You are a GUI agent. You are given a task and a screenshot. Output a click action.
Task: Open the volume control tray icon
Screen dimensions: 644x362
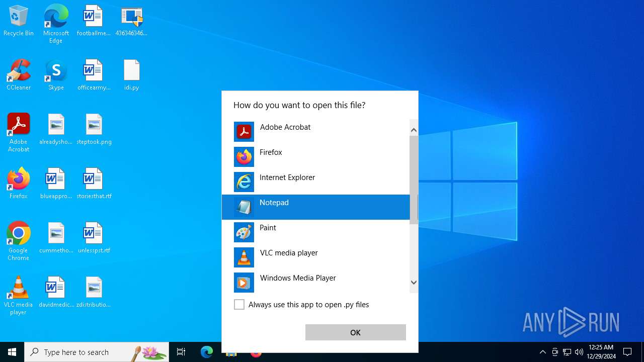tap(579, 352)
